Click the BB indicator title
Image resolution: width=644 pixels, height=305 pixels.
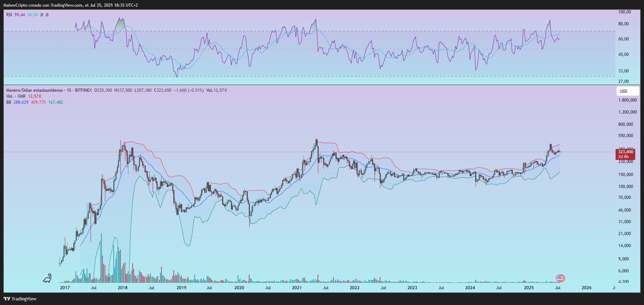[x=9, y=102]
